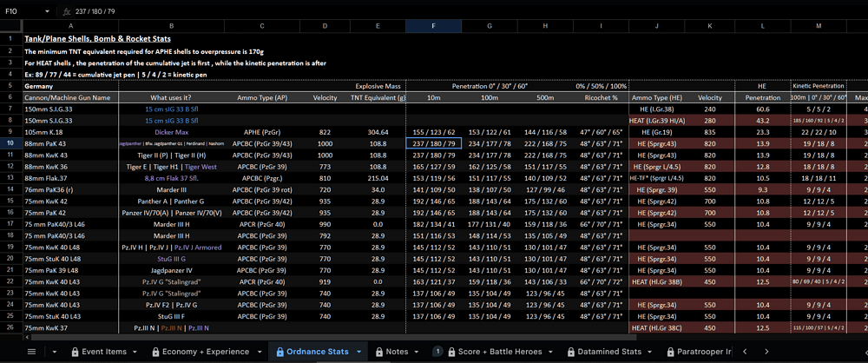Viewport: 868px width, 363px height.
Task: Open the Datamined Stats tab dropdown arrow
Action: click(651, 352)
